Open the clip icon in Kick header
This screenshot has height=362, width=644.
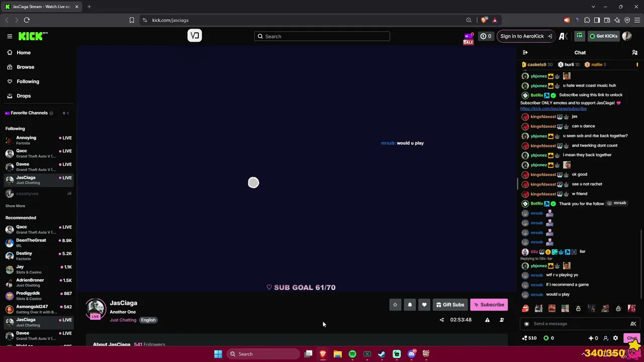point(195,35)
